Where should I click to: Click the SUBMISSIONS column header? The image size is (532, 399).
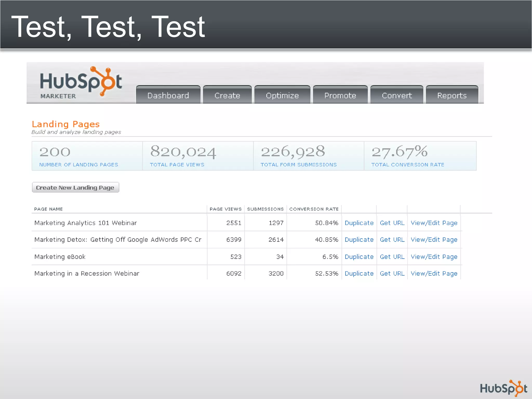(265, 209)
